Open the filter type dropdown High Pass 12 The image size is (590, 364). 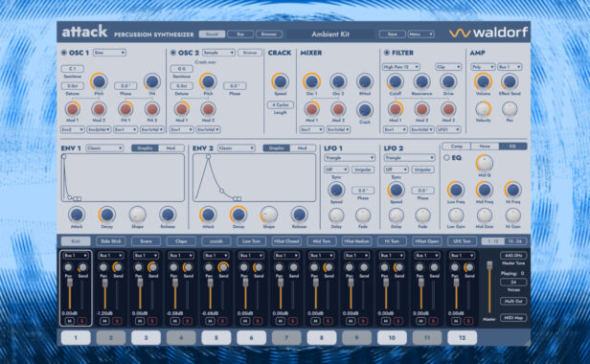pyautogui.click(x=400, y=67)
